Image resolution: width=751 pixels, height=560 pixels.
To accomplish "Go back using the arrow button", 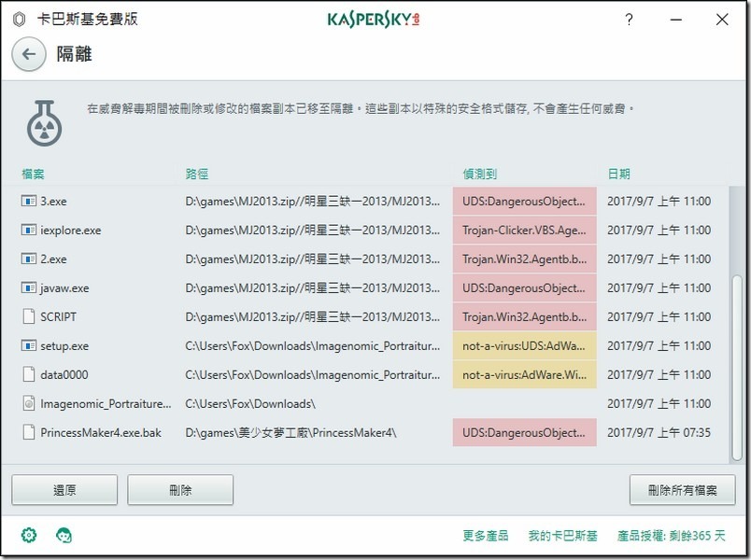I will coord(29,54).
